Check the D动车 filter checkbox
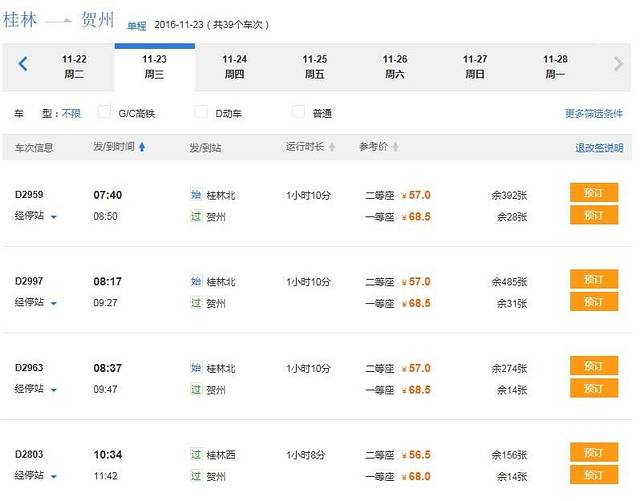Image resolution: width=640 pixels, height=501 pixels. [201, 113]
